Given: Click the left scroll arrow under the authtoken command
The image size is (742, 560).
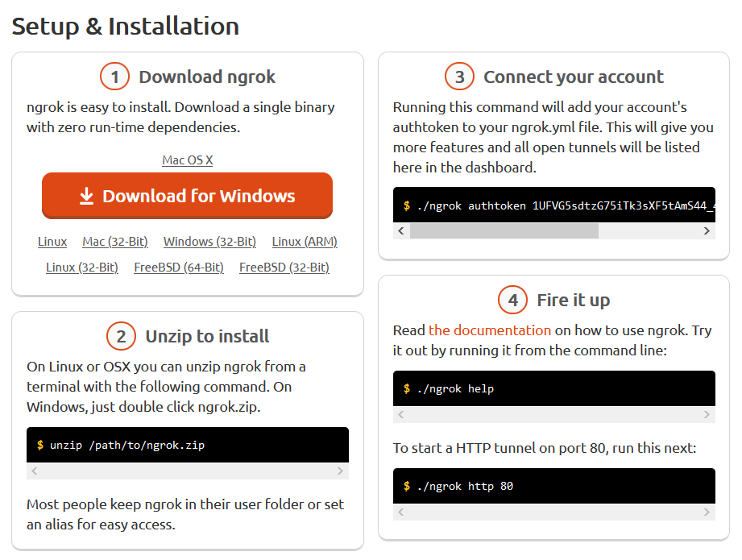Looking at the screenshot, I should coord(400,230).
